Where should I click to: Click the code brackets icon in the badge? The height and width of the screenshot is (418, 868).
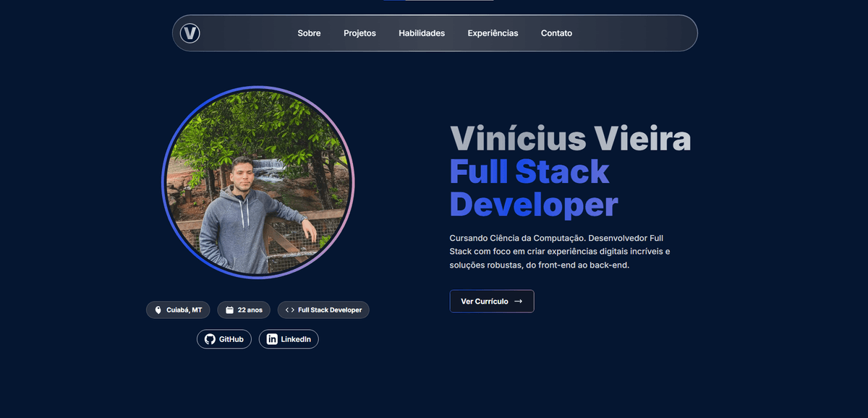tap(289, 310)
